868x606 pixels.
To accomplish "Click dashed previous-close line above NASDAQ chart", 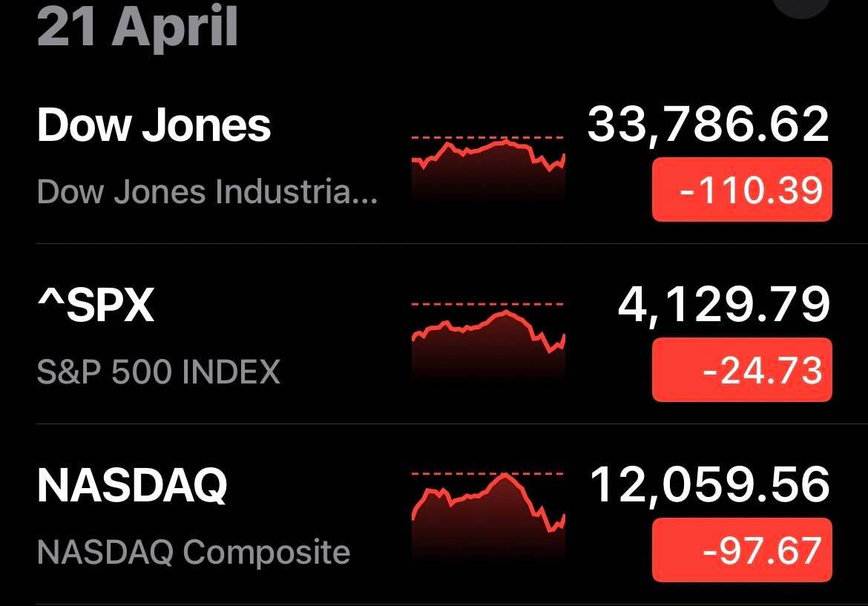I will pos(487,474).
